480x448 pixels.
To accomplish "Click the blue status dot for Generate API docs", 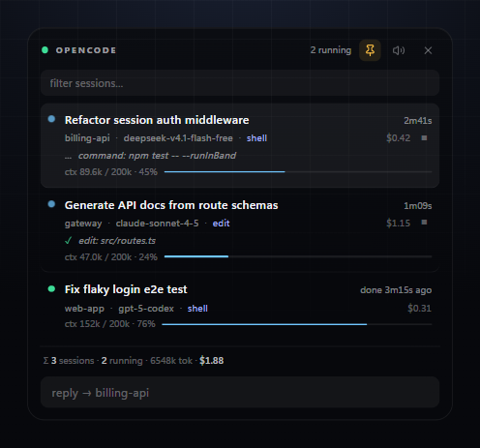I will (x=51, y=204).
